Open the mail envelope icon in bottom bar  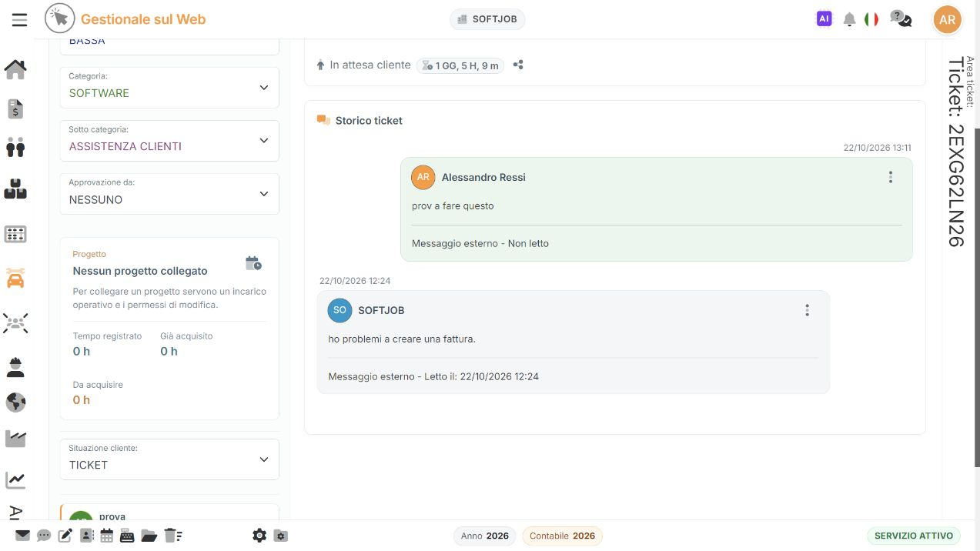22,536
